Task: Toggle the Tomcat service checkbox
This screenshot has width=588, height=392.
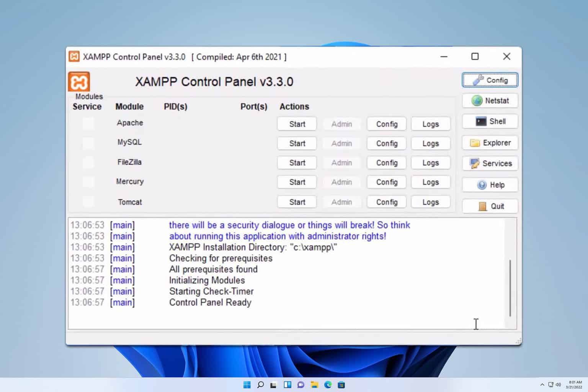Action: click(88, 201)
